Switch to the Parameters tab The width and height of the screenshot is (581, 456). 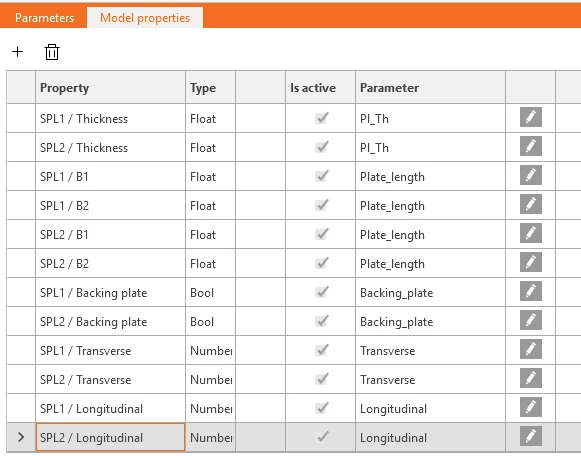click(x=44, y=18)
